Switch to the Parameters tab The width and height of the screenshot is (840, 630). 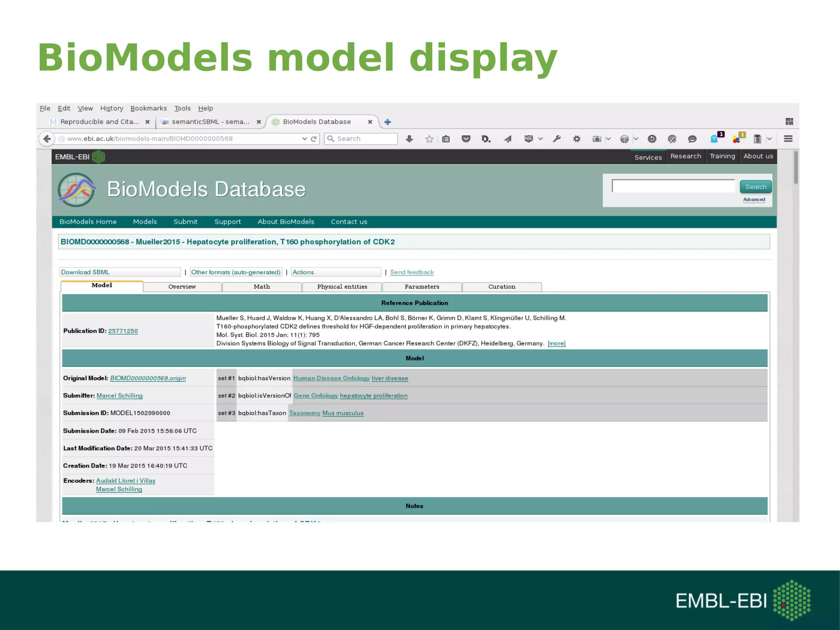point(422,287)
